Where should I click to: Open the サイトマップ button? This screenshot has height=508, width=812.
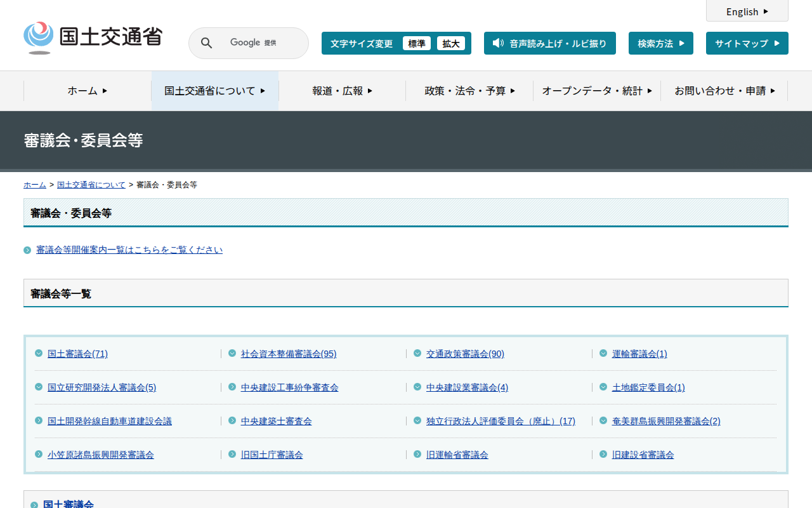tap(747, 43)
